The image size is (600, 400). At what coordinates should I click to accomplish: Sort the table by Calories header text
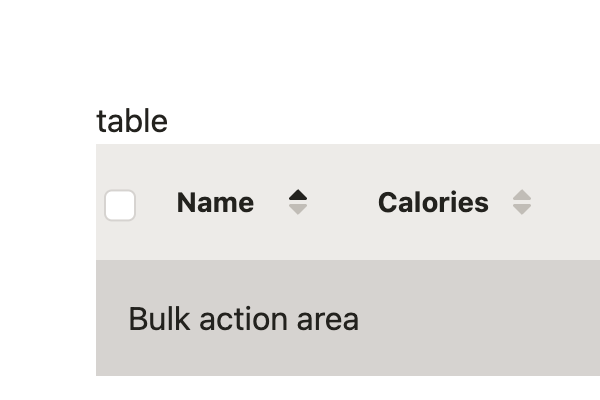tap(433, 203)
